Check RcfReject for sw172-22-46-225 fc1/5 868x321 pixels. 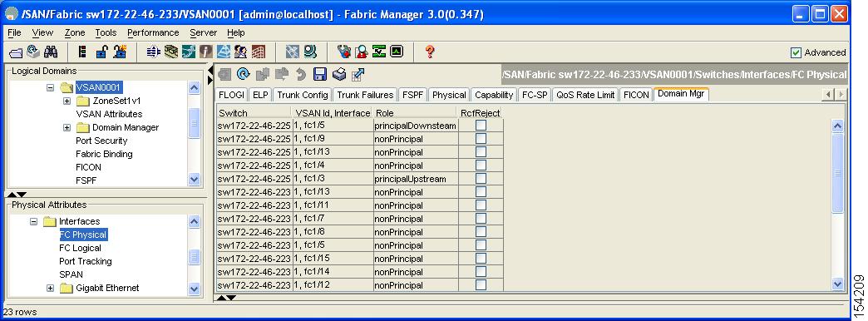[x=481, y=125]
